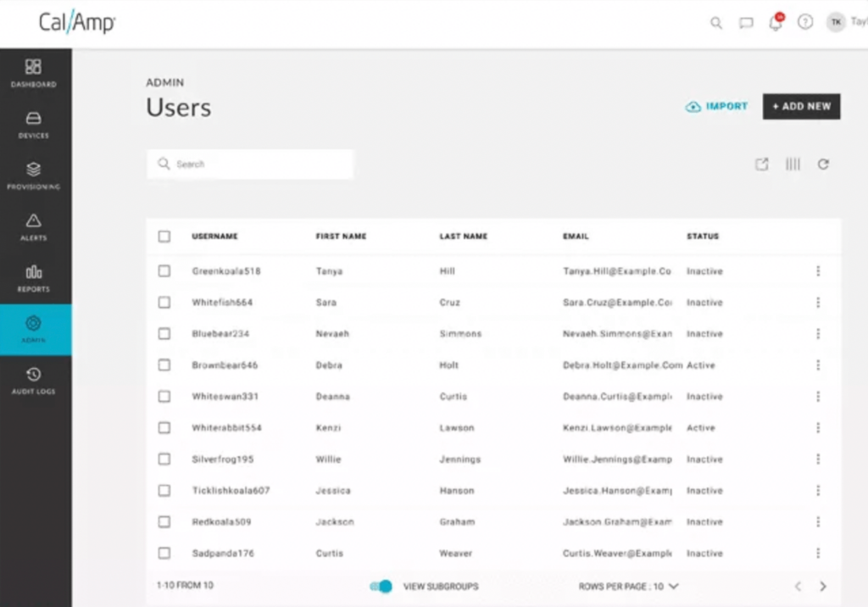868x607 pixels.
Task: Tick the select-all header checkbox
Action: point(164,237)
